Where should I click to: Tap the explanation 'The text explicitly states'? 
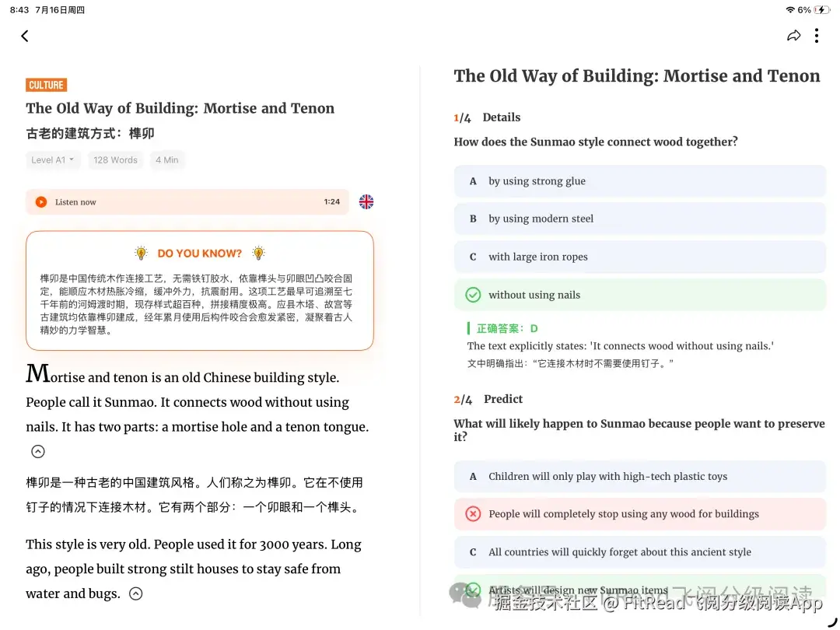[x=621, y=346]
